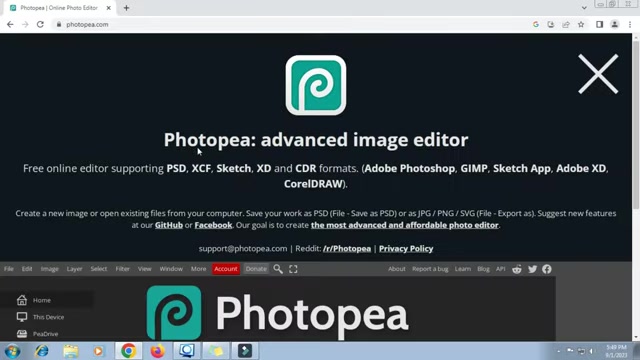Close the Photopea intro overlay with the X
Screen dimensions: 640x360
(x=598, y=74)
